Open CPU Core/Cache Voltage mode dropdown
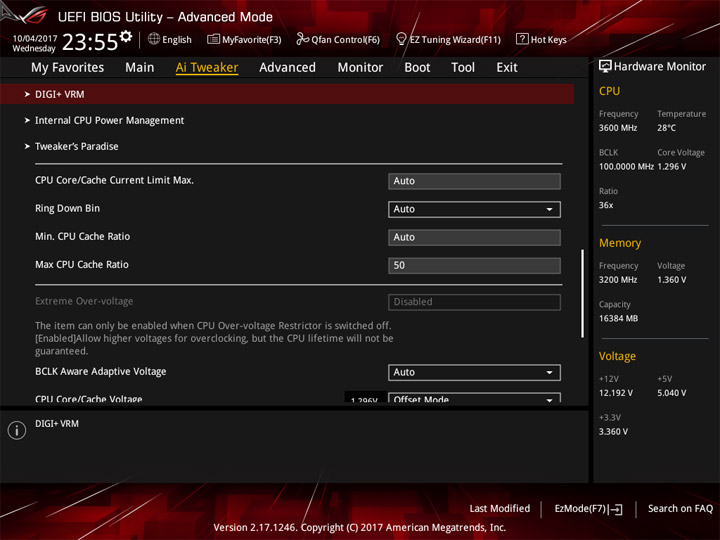The image size is (720, 540). click(474, 398)
